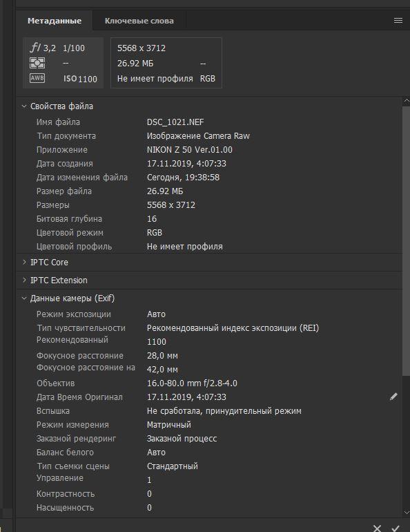Select the Цветовой профиль value
Image resolution: width=410 pixels, height=532 pixels.
[x=185, y=247]
